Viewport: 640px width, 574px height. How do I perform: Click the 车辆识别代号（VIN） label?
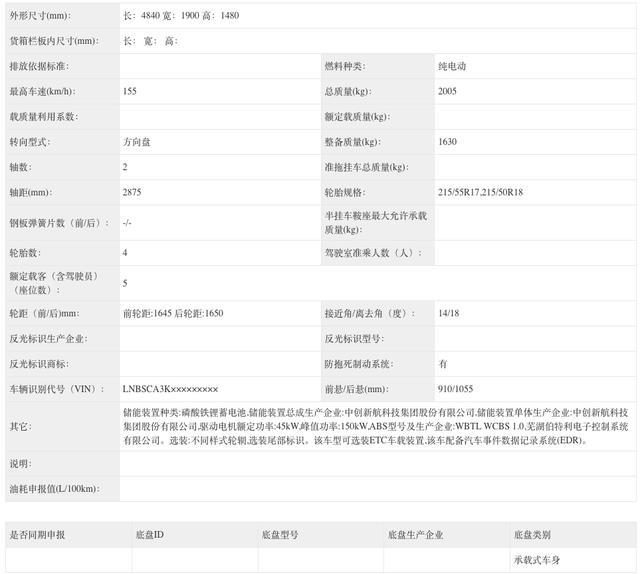pos(57,389)
